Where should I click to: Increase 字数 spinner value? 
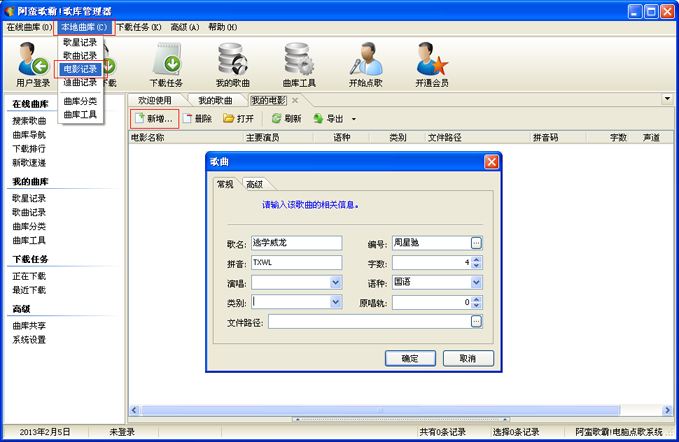coord(476,260)
